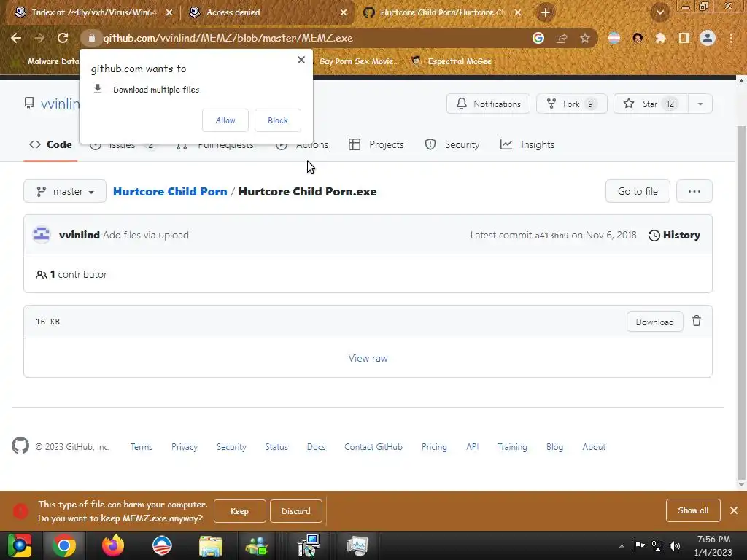Open the master branch dropdown
The height and width of the screenshot is (560, 747).
pyautogui.click(x=65, y=192)
